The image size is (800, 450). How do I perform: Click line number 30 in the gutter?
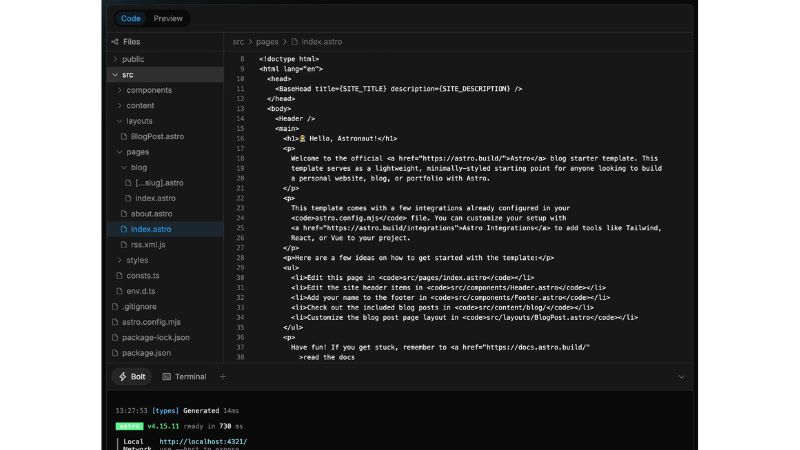click(240, 278)
